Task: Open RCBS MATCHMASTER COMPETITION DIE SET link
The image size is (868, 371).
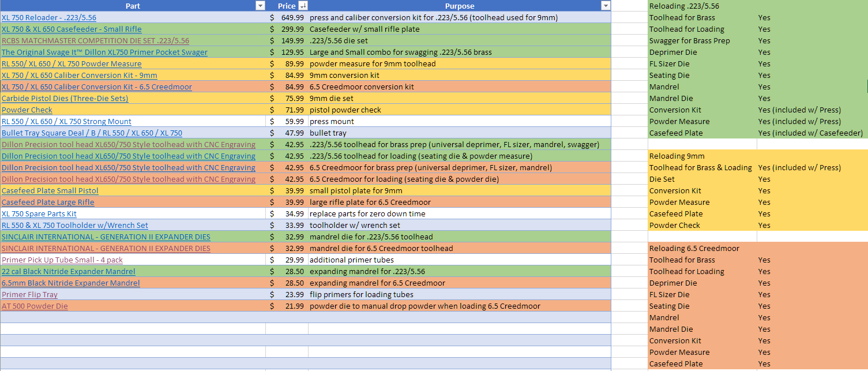Action: pyautogui.click(x=95, y=40)
